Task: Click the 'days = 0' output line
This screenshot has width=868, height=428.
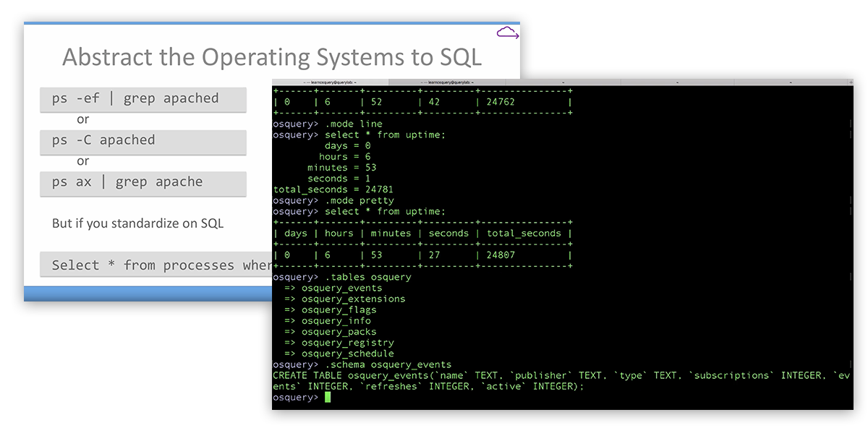Action: point(347,145)
